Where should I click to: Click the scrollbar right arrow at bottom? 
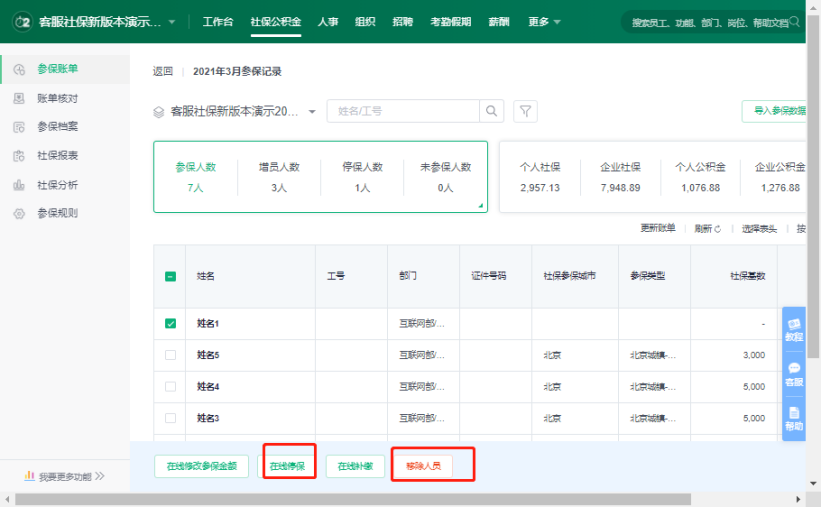[798, 499]
